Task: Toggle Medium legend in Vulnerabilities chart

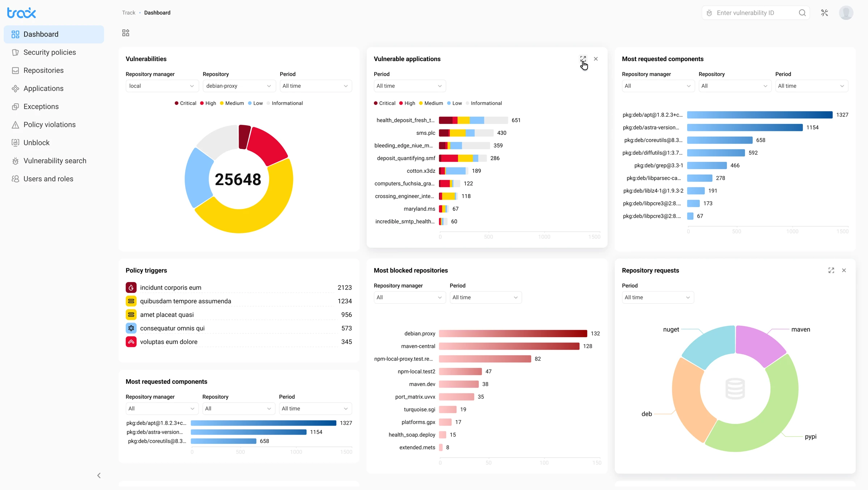Action: click(232, 103)
